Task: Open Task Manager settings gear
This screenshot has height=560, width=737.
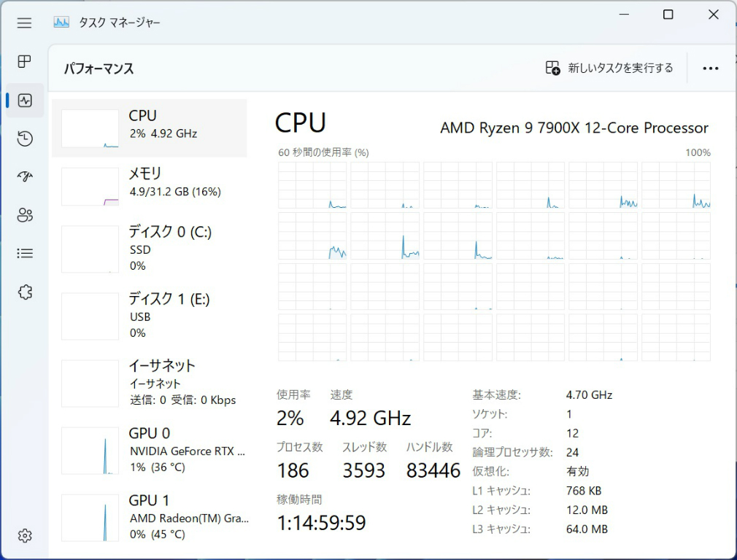Action: tap(25, 536)
